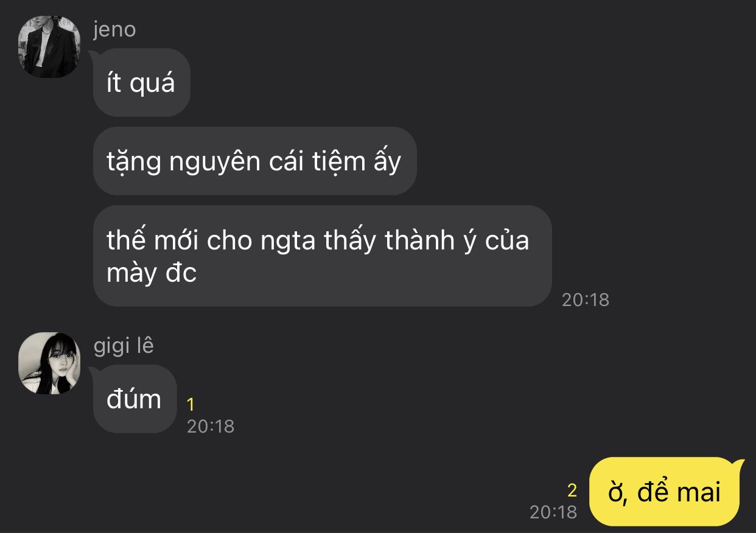Screen dimensions: 756x533
Task: Click the word 'nguyên' in jeno's message
Action: coord(212,163)
